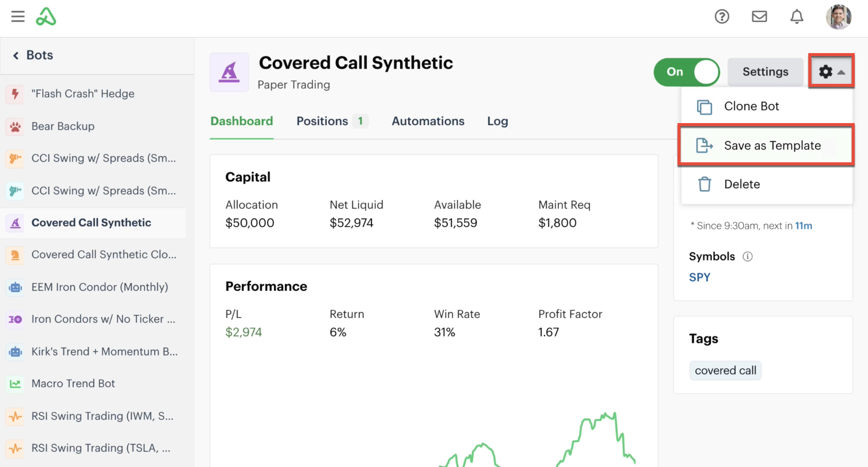Click the Bear Backup paw icon

pyautogui.click(x=15, y=126)
